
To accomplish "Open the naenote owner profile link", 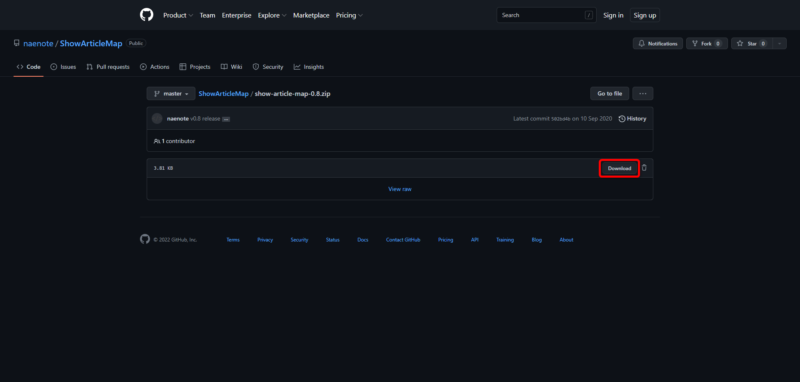I will coord(38,44).
